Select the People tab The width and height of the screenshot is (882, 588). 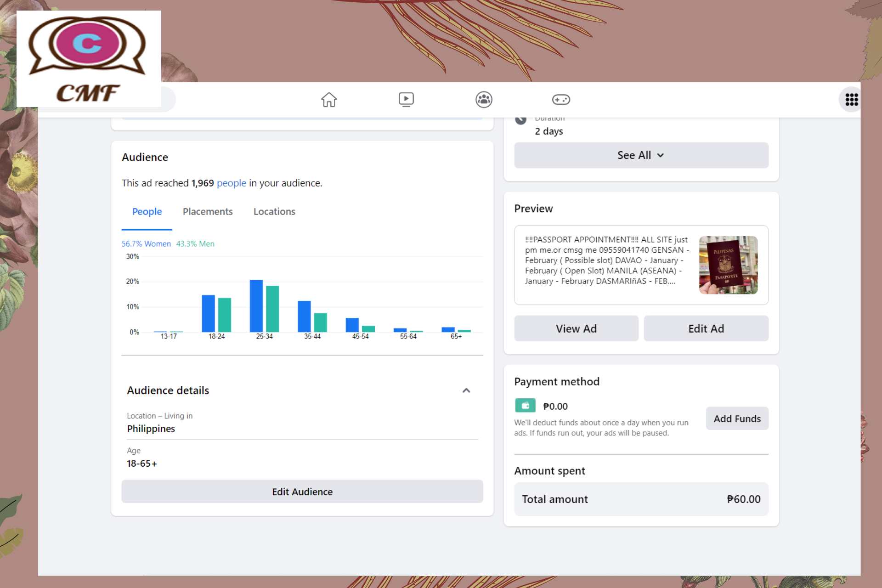(147, 212)
